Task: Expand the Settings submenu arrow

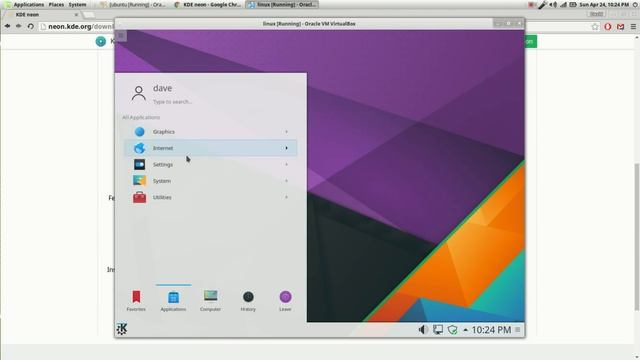Action: point(287,164)
